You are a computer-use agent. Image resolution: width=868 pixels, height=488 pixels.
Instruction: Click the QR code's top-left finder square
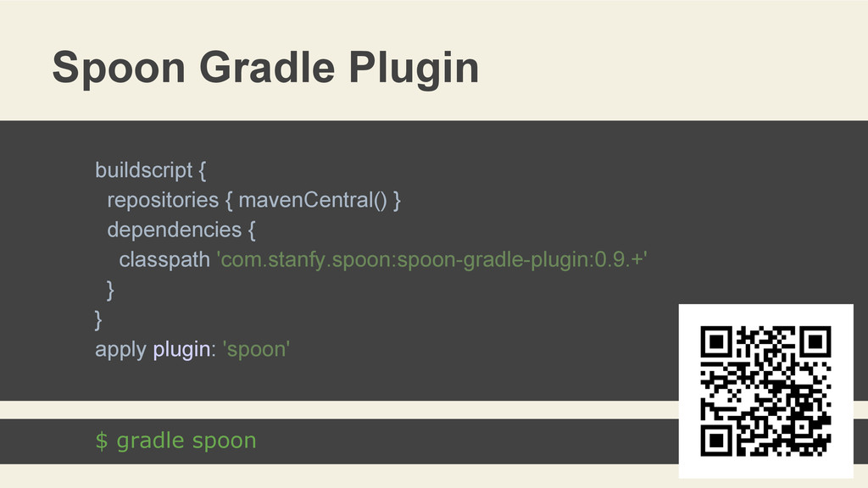(717, 342)
